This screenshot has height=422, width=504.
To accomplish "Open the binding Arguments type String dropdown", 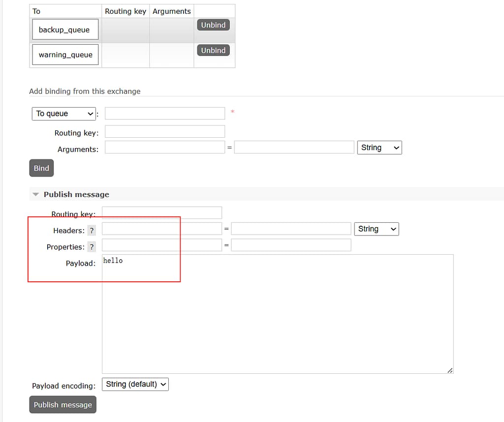I will click(379, 148).
